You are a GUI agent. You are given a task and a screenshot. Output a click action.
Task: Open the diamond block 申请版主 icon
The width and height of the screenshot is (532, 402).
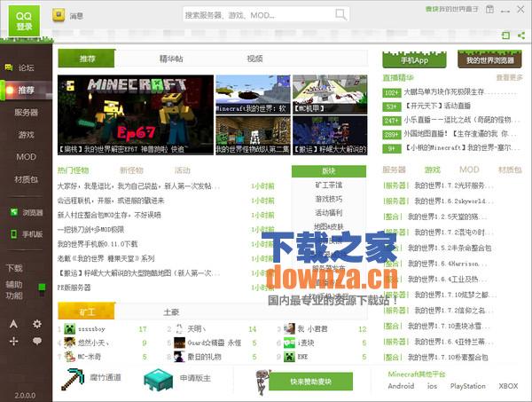point(159,379)
